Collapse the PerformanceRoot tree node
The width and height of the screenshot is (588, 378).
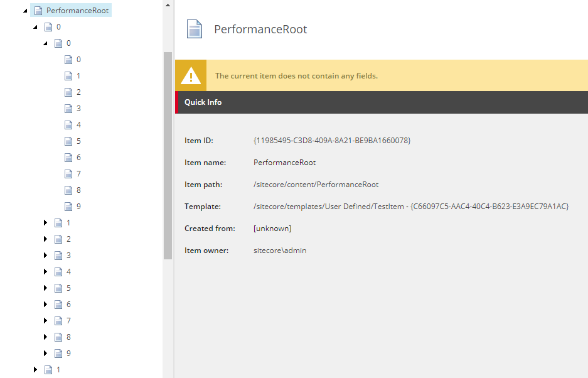coord(26,11)
